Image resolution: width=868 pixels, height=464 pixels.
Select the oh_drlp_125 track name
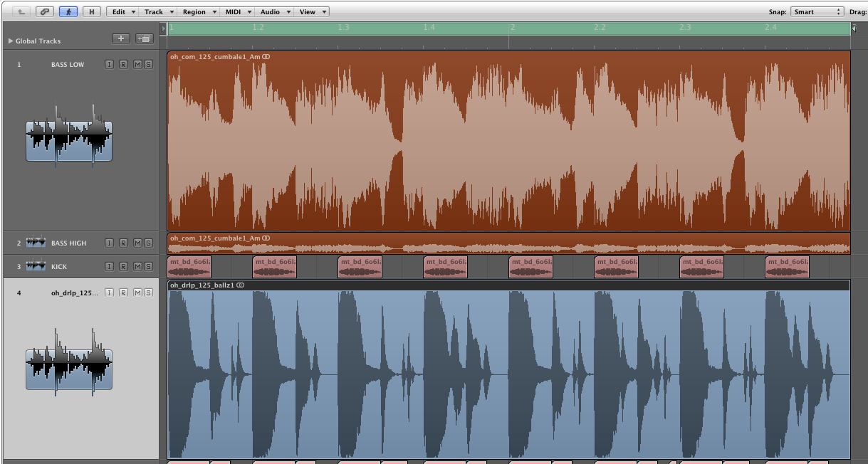pyautogui.click(x=75, y=293)
